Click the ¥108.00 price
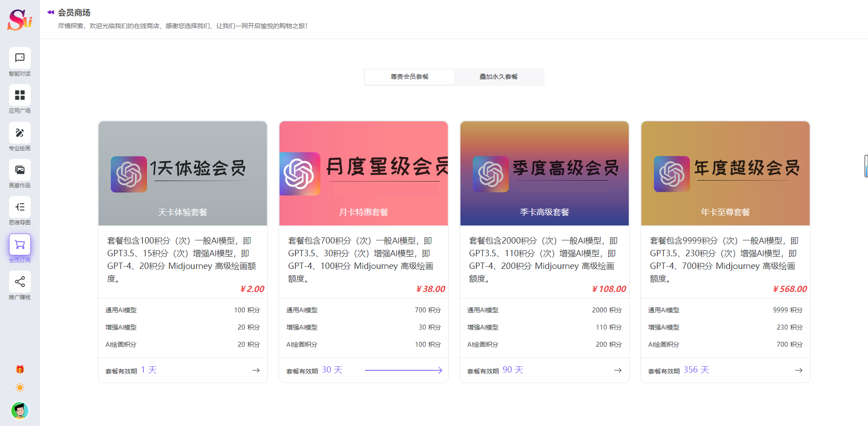The height and width of the screenshot is (426, 868). coord(609,289)
